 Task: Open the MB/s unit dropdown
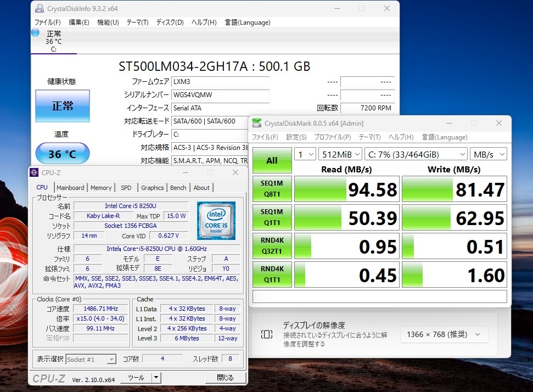tap(489, 154)
